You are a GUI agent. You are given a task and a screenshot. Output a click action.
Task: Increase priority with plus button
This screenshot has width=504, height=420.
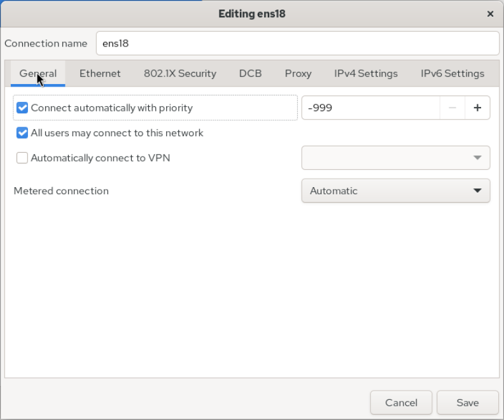pos(477,108)
